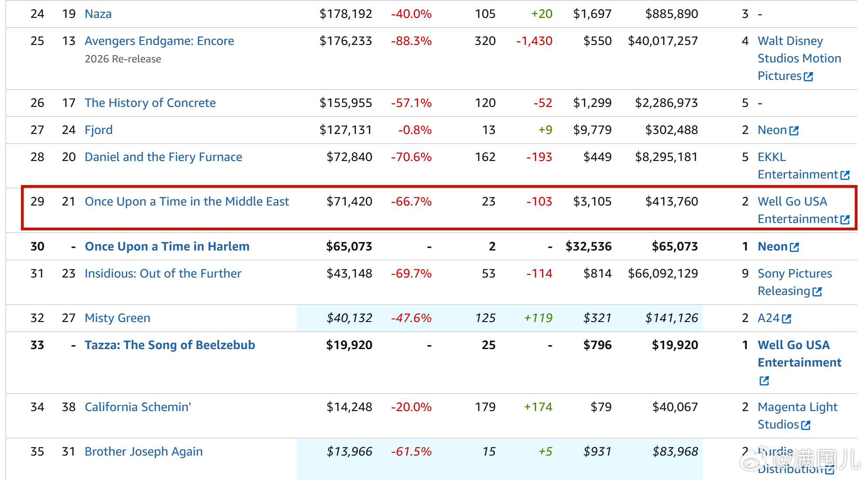The width and height of the screenshot is (868, 480).
Task: Open Tazza: The Song of Beelzebub link
Action: point(170,345)
